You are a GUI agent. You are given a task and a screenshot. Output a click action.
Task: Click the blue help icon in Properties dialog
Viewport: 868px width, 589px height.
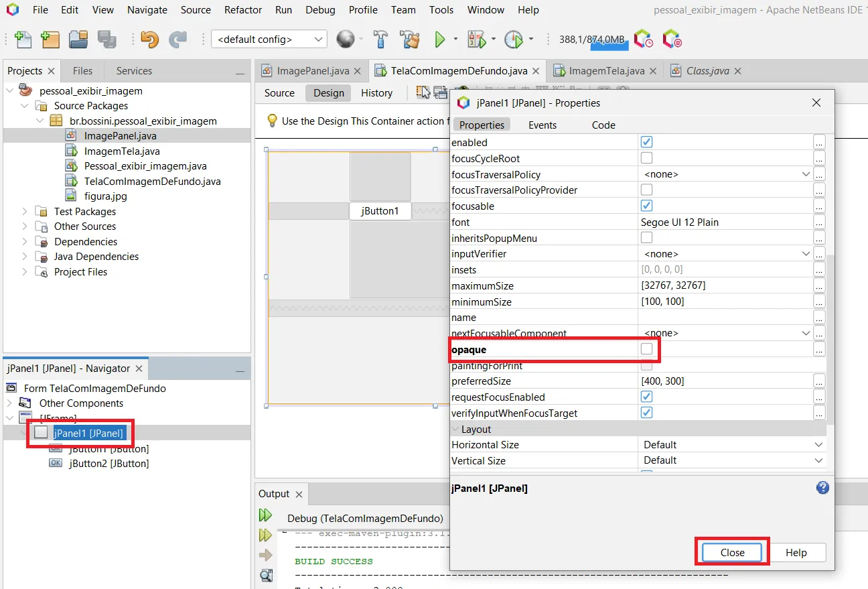coord(822,488)
